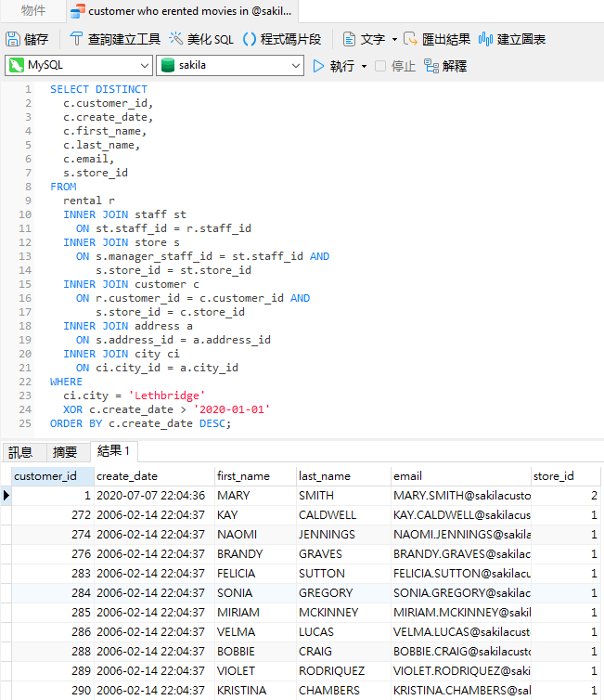604x700 pixels.
Task: Click the 停止 stop button
Action: click(395, 66)
